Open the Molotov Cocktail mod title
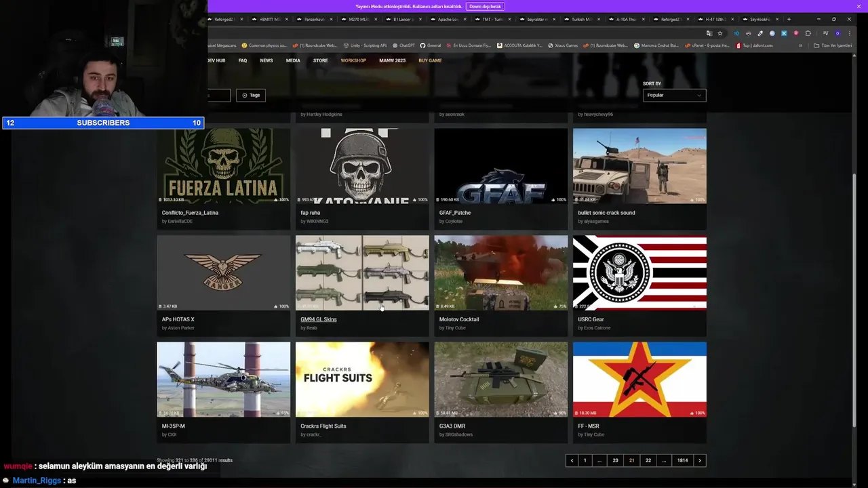The image size is (868, 488). (x=459, y=319)
